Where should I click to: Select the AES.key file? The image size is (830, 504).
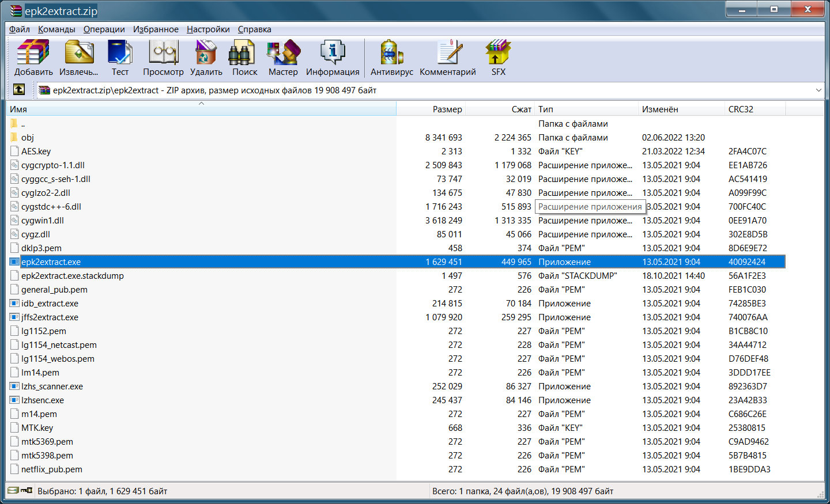[36, 151]
